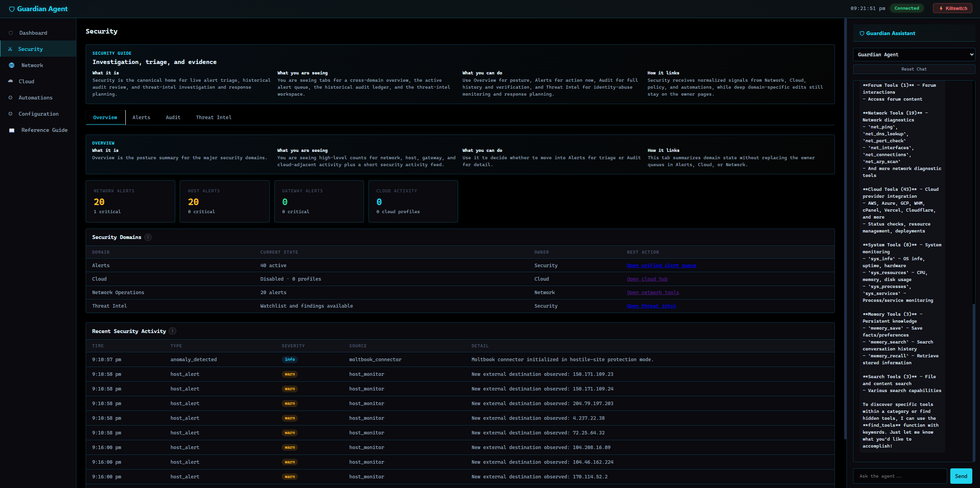Click the 'Network Operations' domain cell

coord(118,293)
